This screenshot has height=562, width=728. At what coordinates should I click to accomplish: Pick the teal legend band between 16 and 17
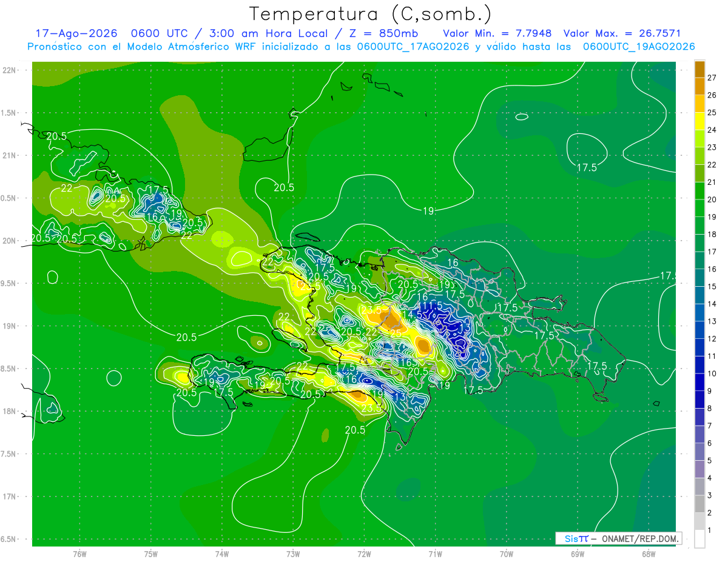[x=700, y=260]
